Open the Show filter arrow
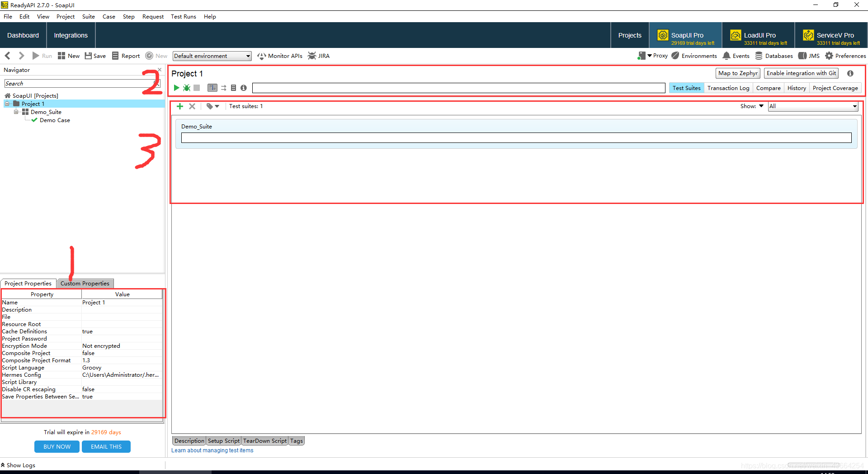This screenshot has height=474, width=868. (761, 106)
